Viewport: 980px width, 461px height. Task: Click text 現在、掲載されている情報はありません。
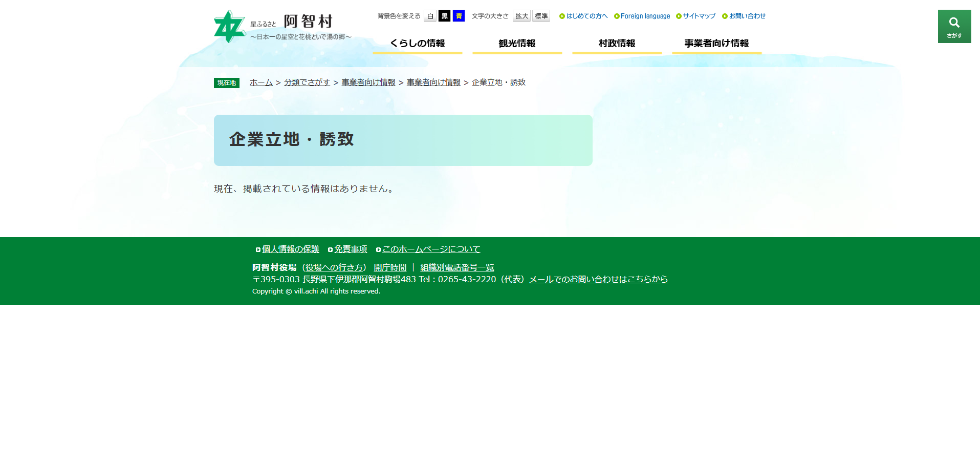click(x=306, y=188)
